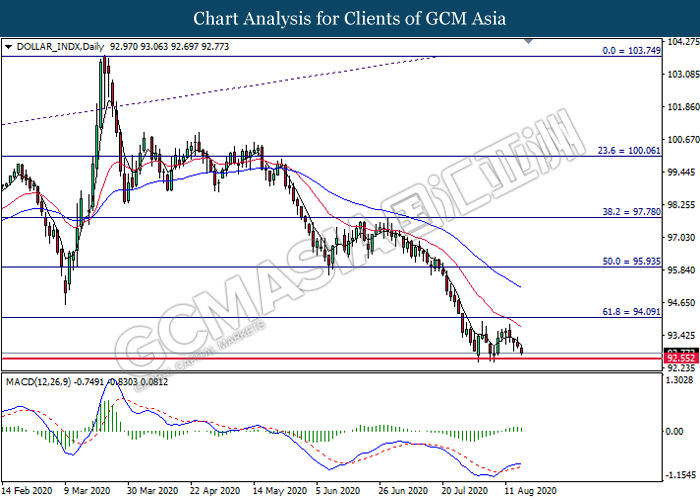
Task: Click the 95.840 price scale value
Action: pos(682,270)
